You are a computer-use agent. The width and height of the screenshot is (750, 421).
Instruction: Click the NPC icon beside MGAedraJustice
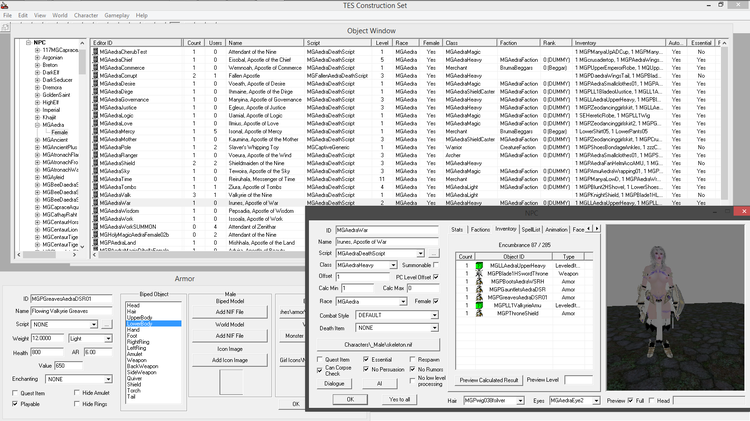[x=95, y=107]
